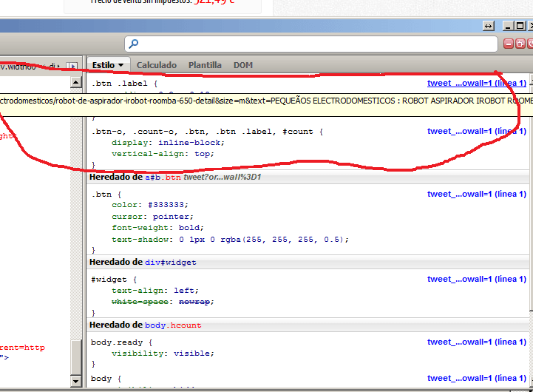533x392 pixels.
Task: Maximize the window from the title bar
Action: click(x=520, y=26)
